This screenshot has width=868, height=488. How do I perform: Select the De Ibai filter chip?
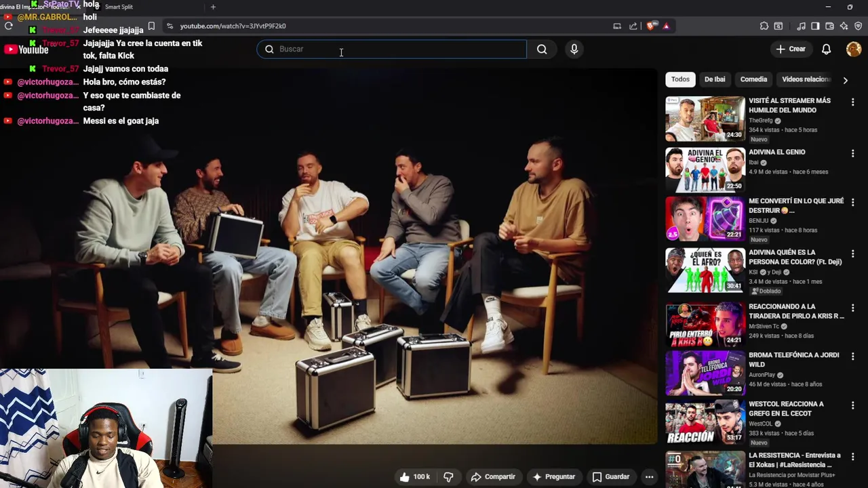click(x=715, y=79)
